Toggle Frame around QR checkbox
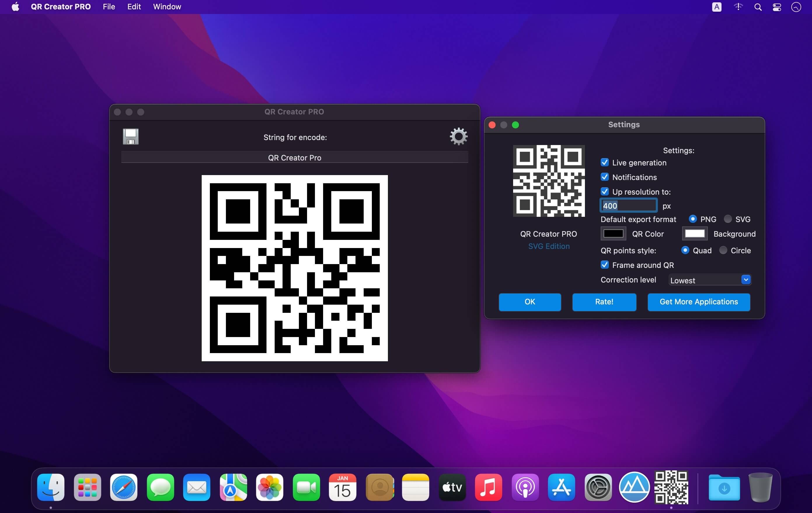The width and height of the screenshot is (812, 513). point(604,265)
